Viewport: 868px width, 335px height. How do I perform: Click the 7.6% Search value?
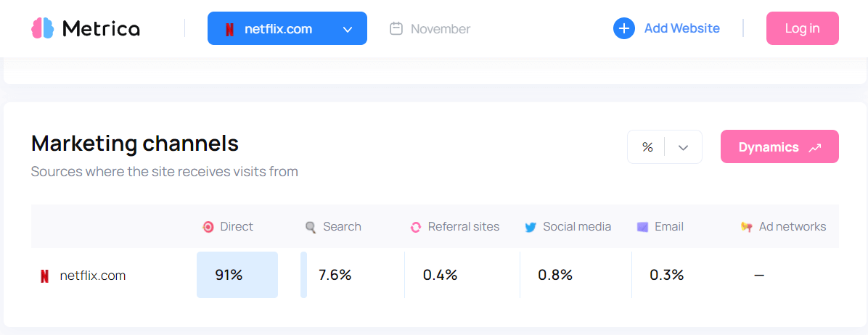(x=335, y=275)
